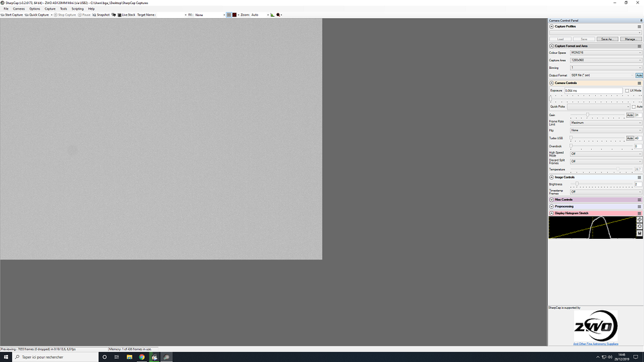This screenshot has height=362, width=644.
Task: Click the Gain slider handle
Action: (x=587, y=115)
